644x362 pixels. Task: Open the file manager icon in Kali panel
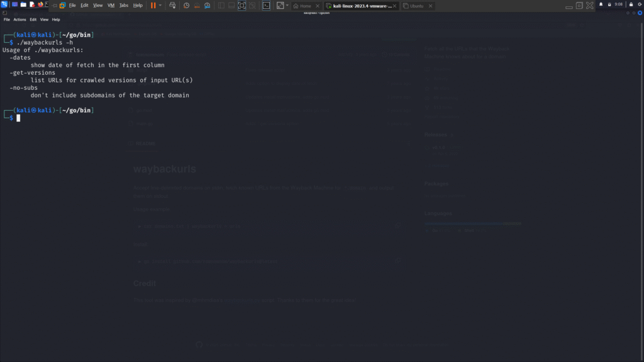click(23, 4)
